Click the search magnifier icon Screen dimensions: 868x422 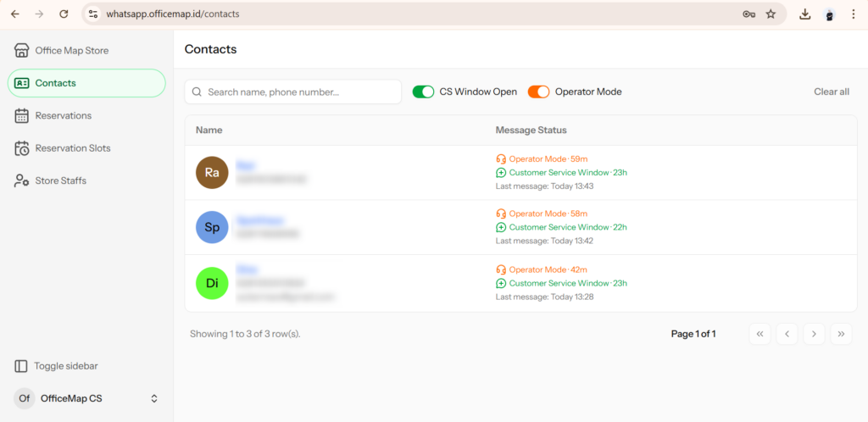pos(196,92)
